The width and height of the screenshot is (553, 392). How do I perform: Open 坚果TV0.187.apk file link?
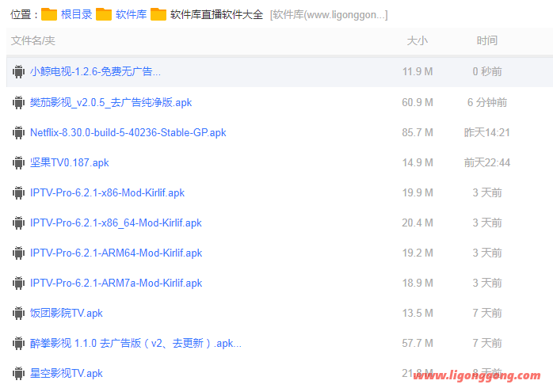[x=70, y=162]
